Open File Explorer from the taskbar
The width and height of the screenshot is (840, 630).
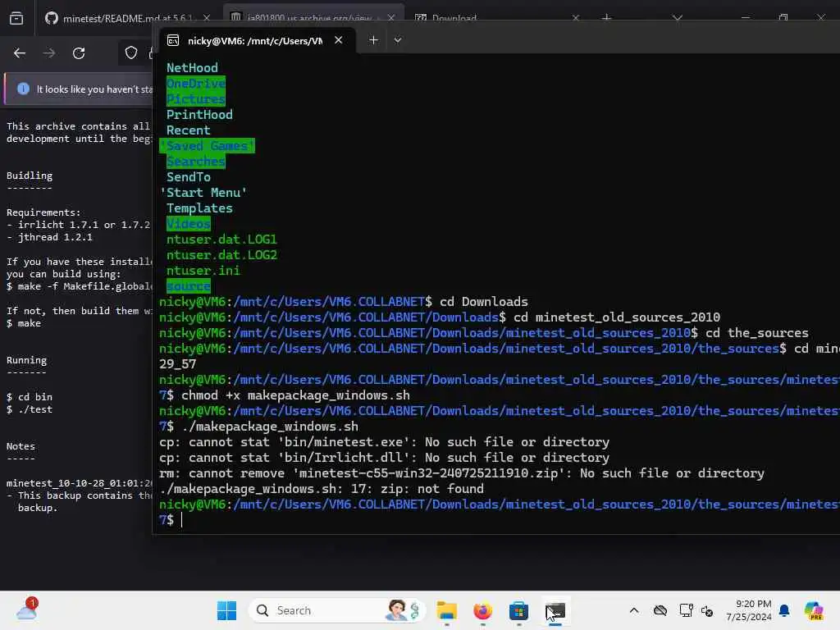(x=447, y=610)
